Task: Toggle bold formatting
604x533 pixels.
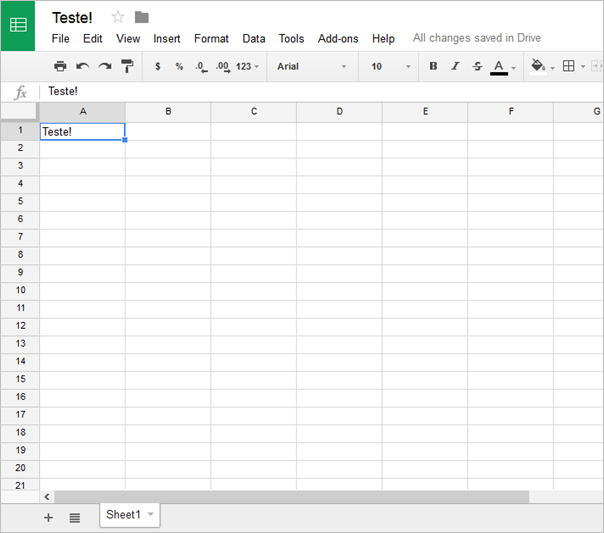Action: tap(433, 66)
